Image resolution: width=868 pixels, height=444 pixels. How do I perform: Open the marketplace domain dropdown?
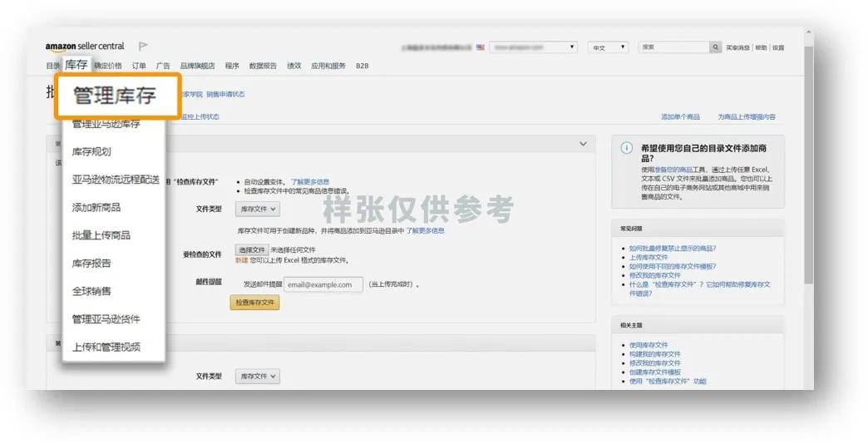click(x=533, y=47)
